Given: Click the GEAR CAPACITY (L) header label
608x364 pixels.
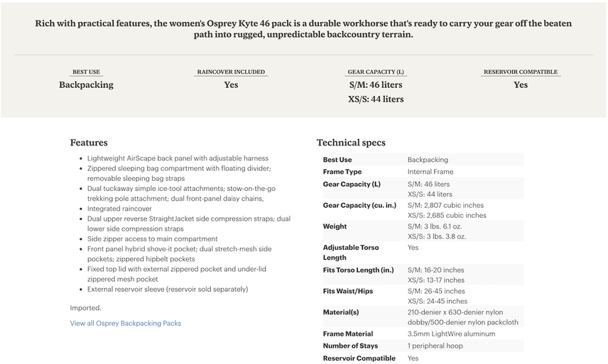Looking at the screenshot, I should (x=375, y=72).
